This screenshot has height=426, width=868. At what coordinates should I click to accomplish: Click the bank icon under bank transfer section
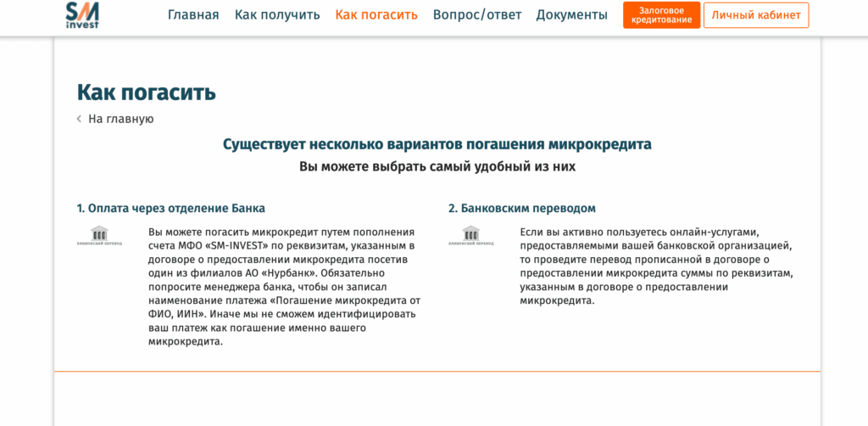click(471, 236)
